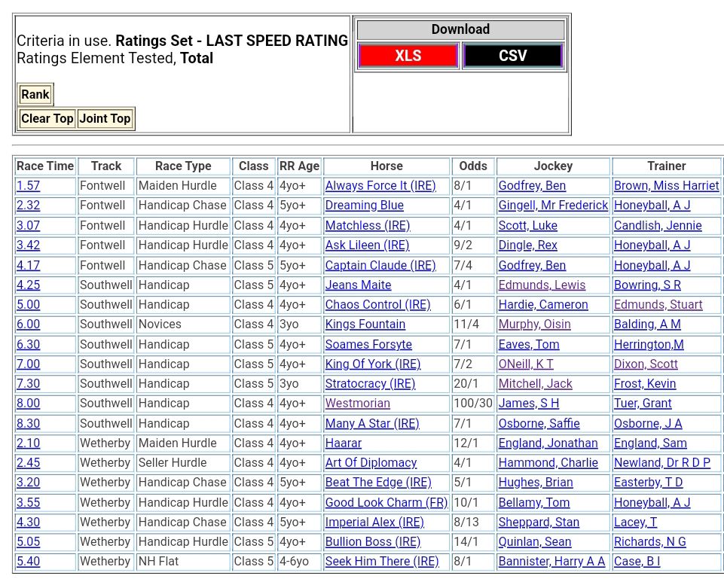Download the ratings as CSV
724x588 pixels.
coord(512,56)
